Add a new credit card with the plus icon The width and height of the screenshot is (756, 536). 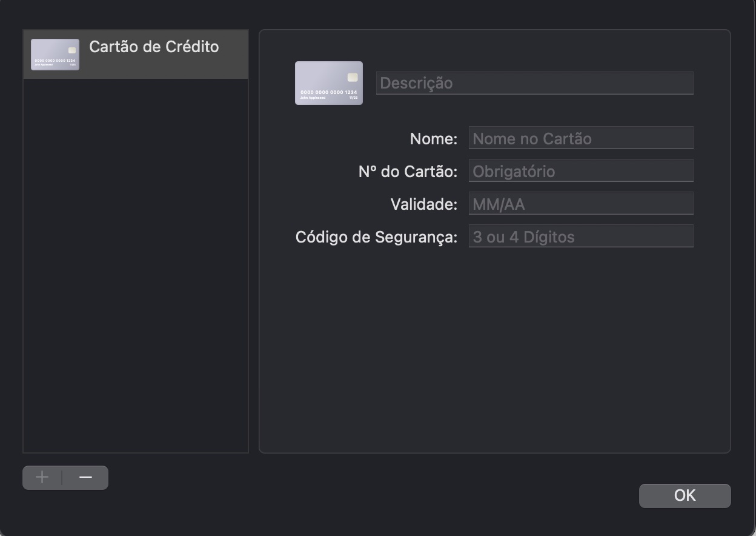pyautogui.click(x=41, y=477)
